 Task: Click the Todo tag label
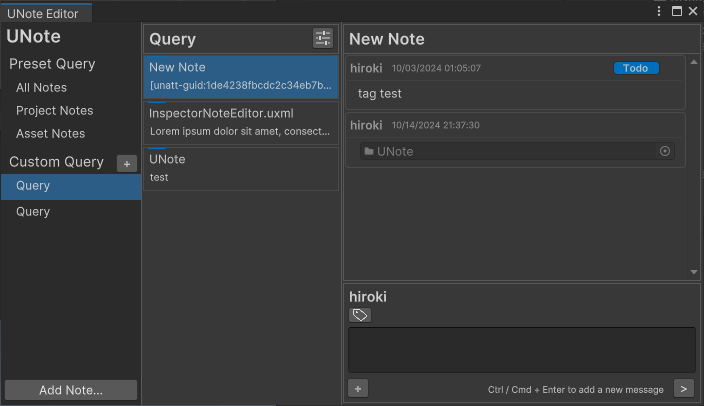(636, 68)
